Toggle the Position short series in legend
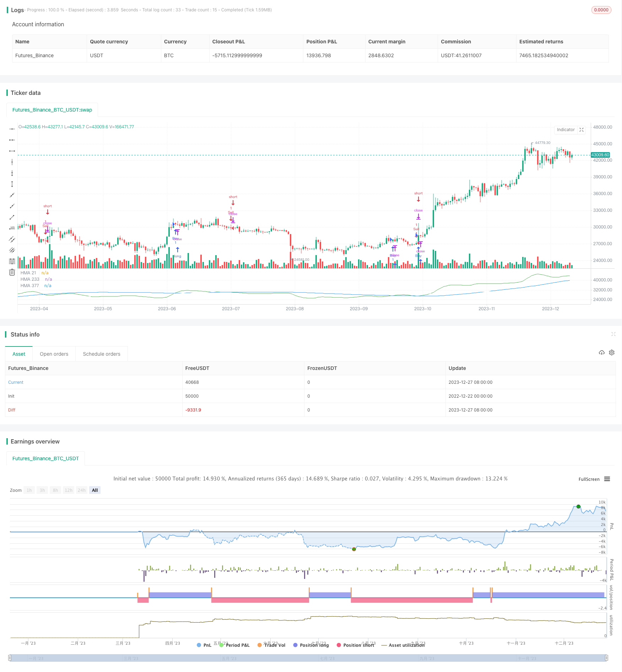The image size is (622, 672). (x=355, y=645)
